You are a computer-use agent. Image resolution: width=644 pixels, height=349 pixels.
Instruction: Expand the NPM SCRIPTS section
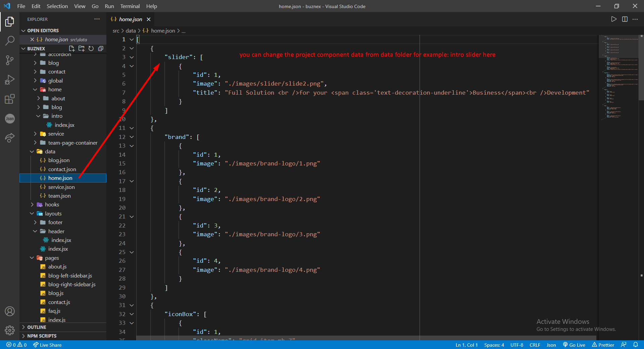63,336
